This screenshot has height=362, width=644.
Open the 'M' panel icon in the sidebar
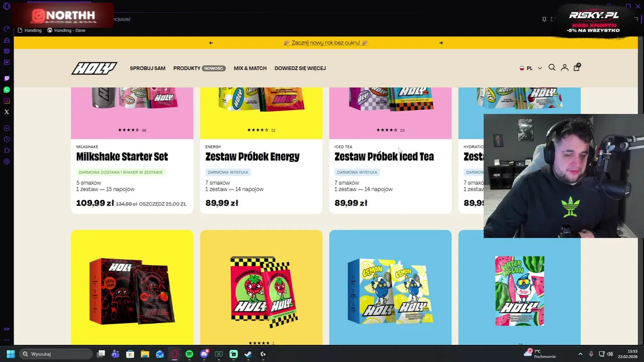(7, 62)
